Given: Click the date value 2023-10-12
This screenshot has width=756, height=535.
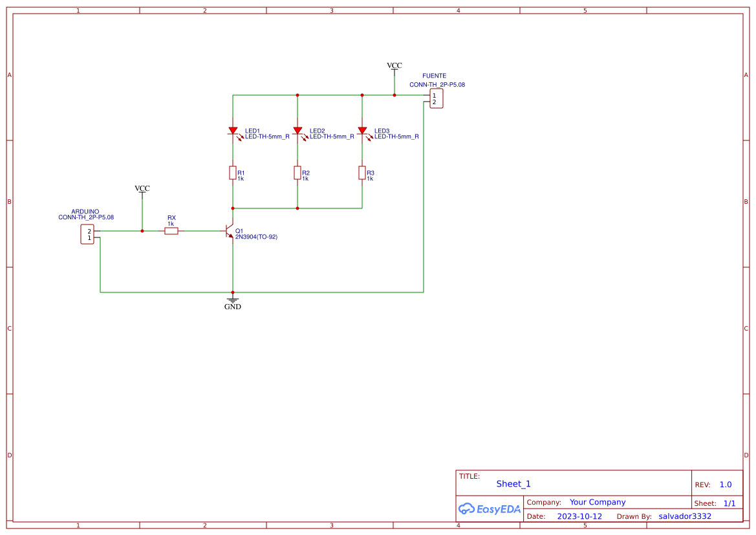Looking at the screenshot, I should coord(579,516).
